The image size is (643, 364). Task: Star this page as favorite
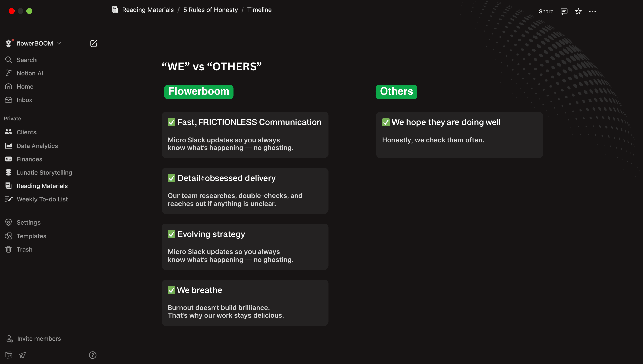click(578, 11)
